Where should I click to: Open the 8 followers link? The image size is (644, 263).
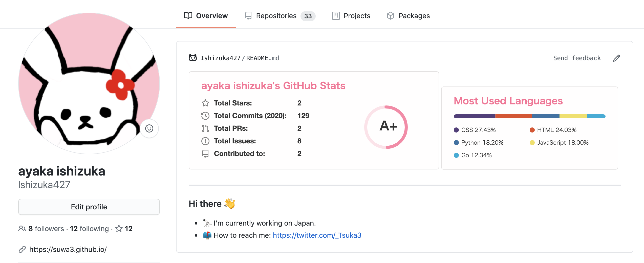click(x=46, y=229)
